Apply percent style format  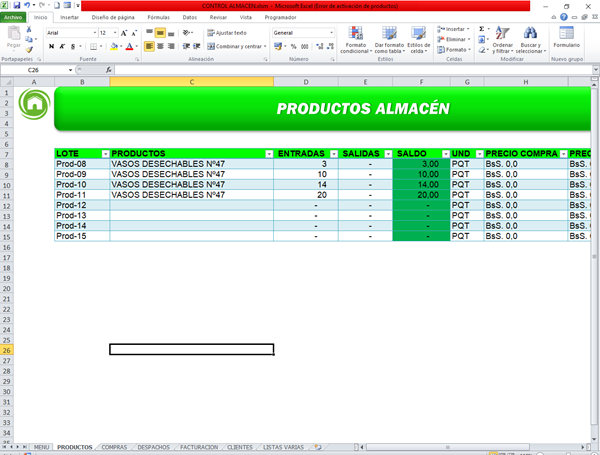[x=293, y=47]
